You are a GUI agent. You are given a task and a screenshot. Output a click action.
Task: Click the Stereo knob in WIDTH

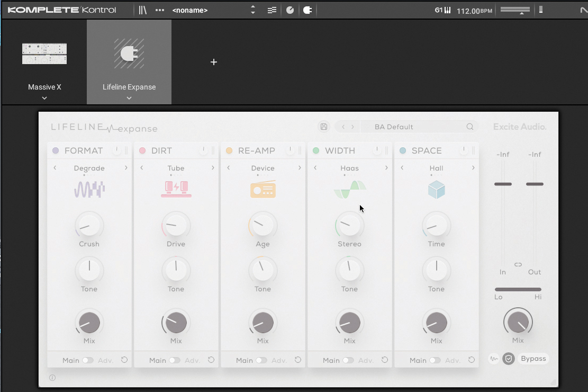[x=349, y=225]
